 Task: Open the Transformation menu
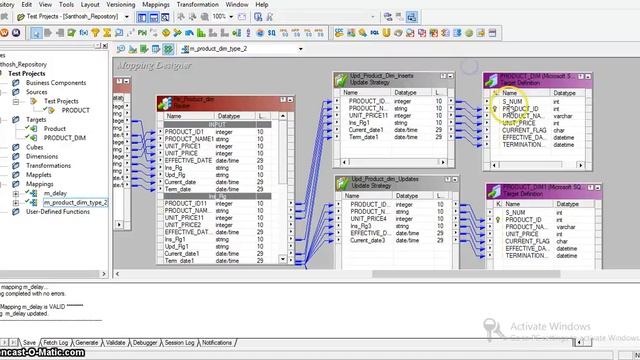198,4
